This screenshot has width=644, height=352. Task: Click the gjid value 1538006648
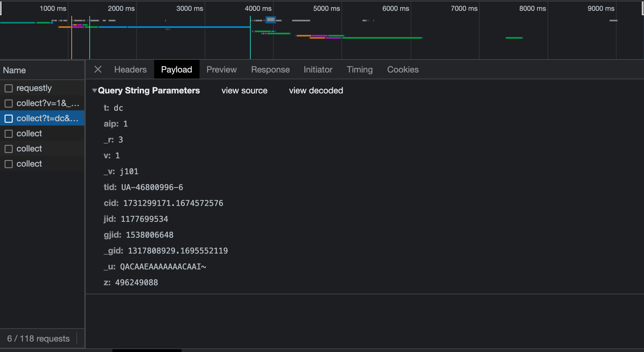pyautogui.click(x=149, y=235)
